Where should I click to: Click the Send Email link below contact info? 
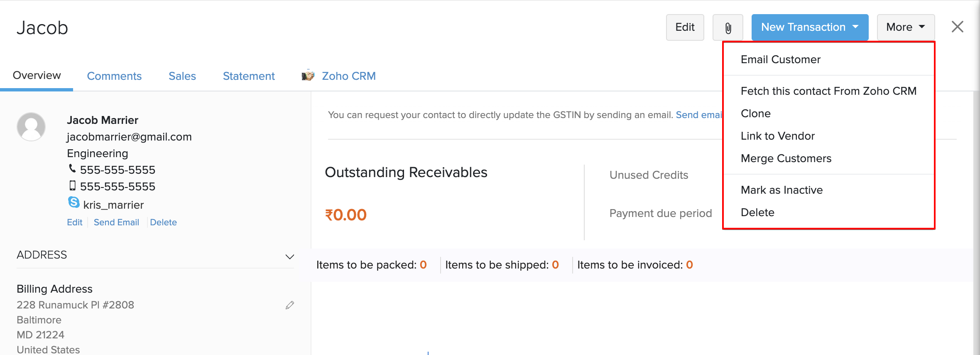coord(116,222)
